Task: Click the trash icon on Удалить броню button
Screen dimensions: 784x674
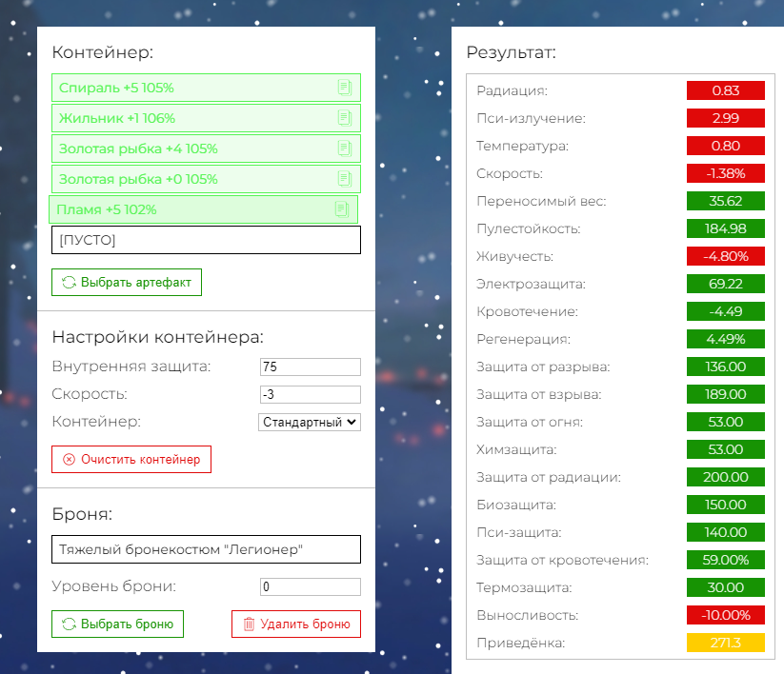Action: click(x=249, y=624)
